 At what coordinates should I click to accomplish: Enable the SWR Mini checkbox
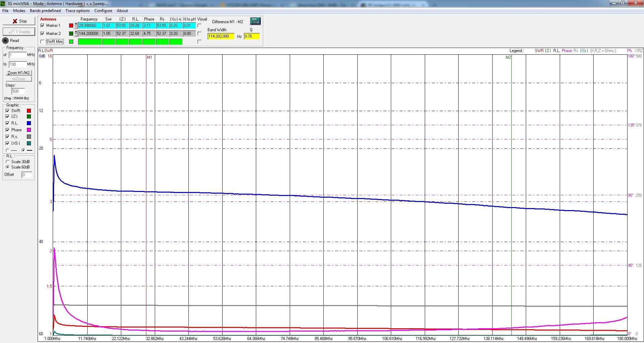tap(42, 42)
